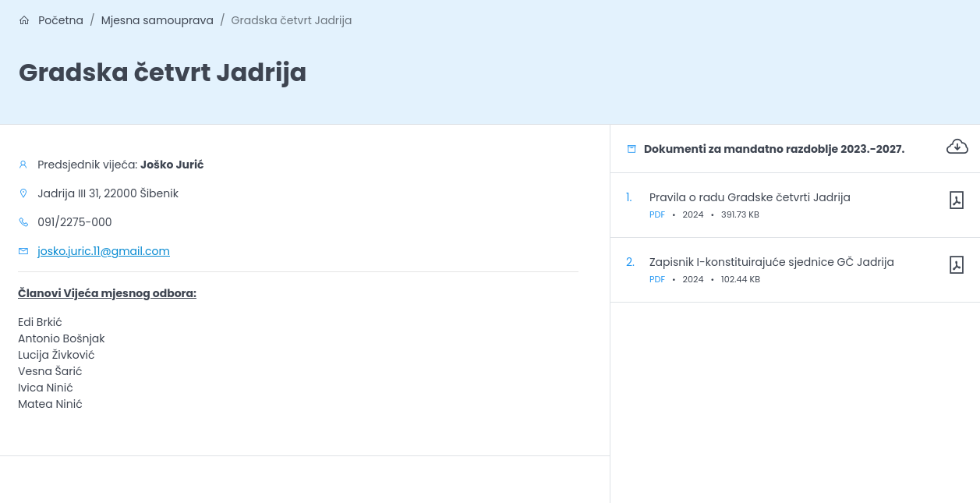Click Dokumenti za mandatno razdoblje heading
Image resolution: width=980 pixels, height=503 pixels.
pyautogui.click(x=773, y=149)
